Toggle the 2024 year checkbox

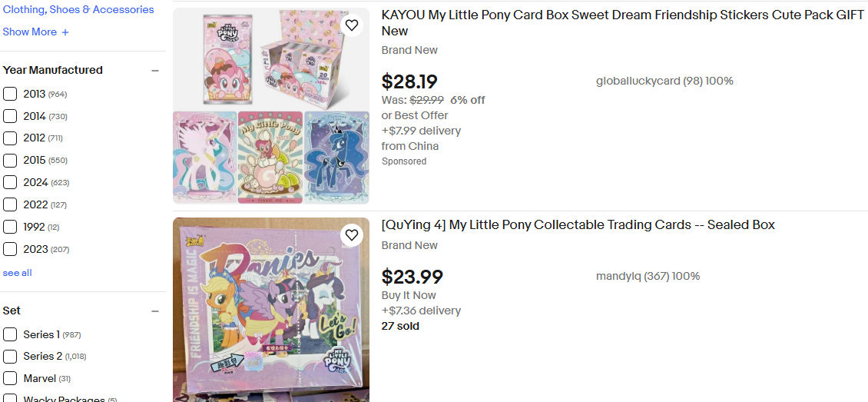click(x=10, y=182)
